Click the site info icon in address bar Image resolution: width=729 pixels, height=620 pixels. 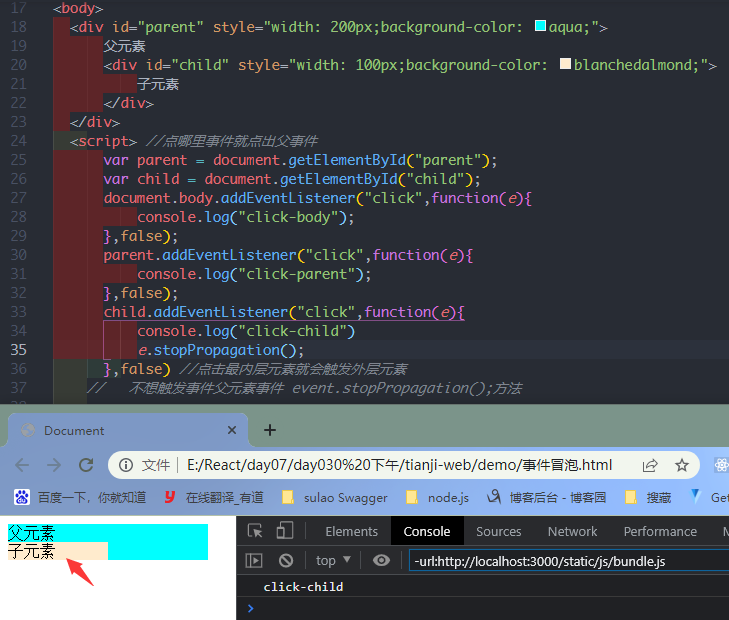[x=126, y=465]
